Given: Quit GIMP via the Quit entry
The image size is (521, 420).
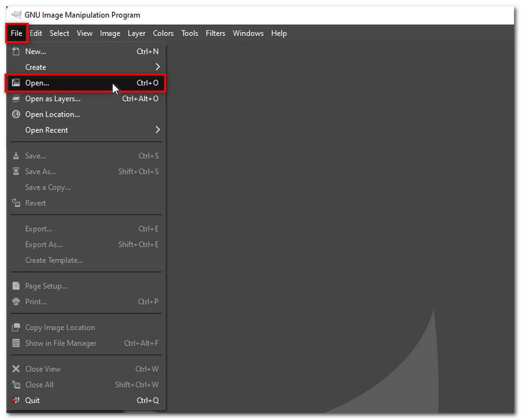Looking at the screenshot, I should pos(86,400).
